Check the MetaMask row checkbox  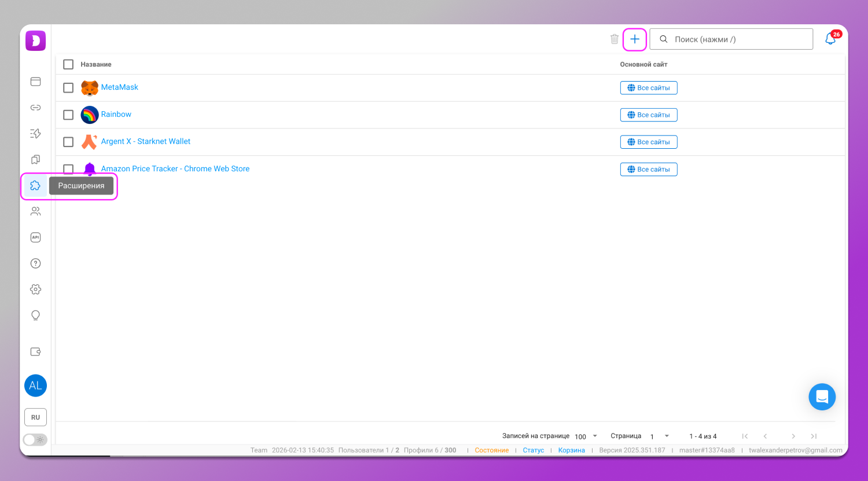click(68, 88)
